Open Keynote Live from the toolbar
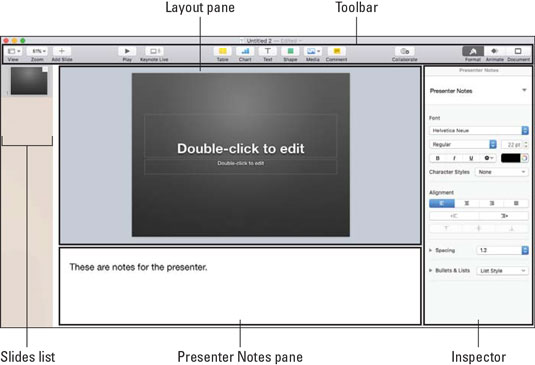Viewport: 535px width, 365px height. click(x=154, y=51)
